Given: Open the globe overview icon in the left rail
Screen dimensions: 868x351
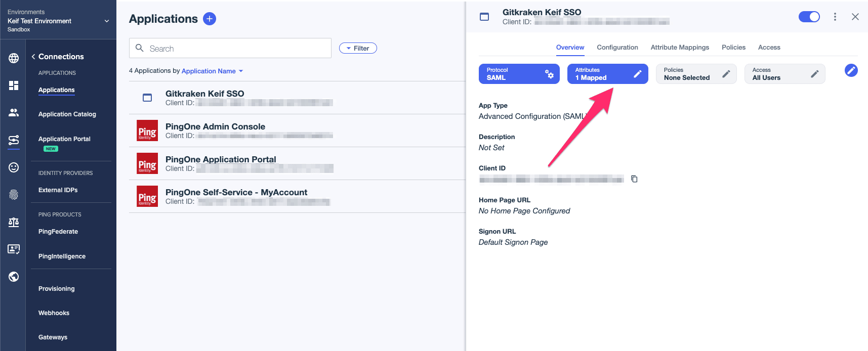Looking at the screenshot, I should click(14, 58).
